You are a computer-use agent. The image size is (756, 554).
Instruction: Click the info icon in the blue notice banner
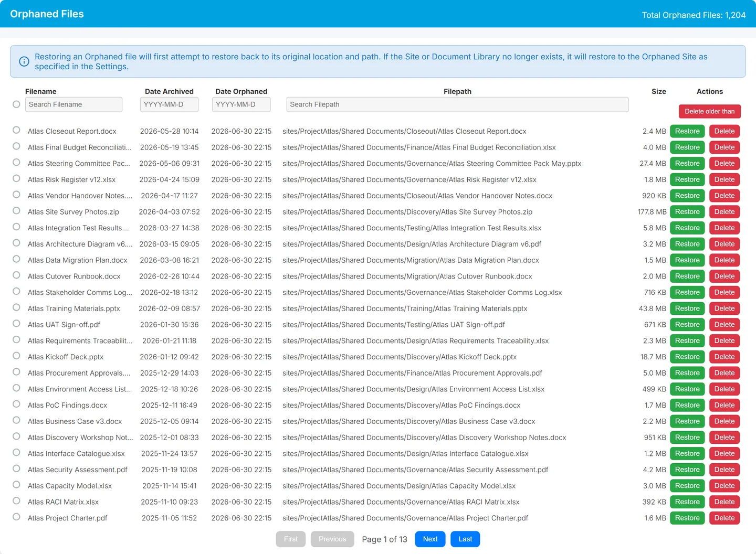(24, 61)
